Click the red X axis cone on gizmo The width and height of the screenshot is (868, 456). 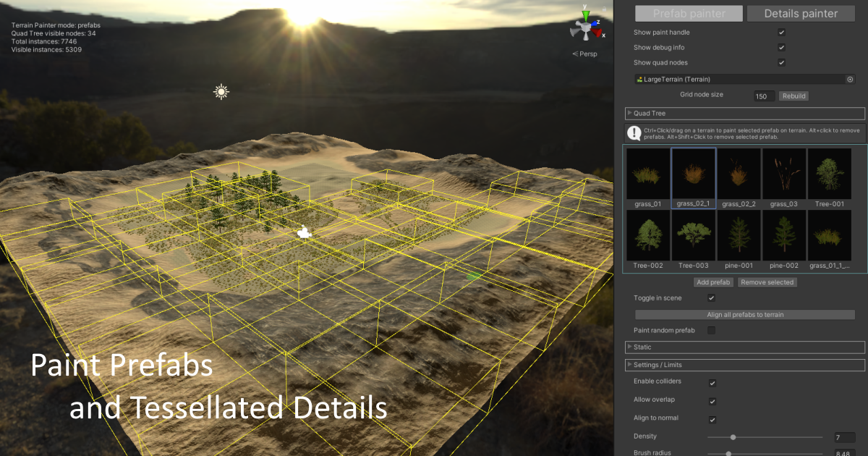click(x=597, y=33)
